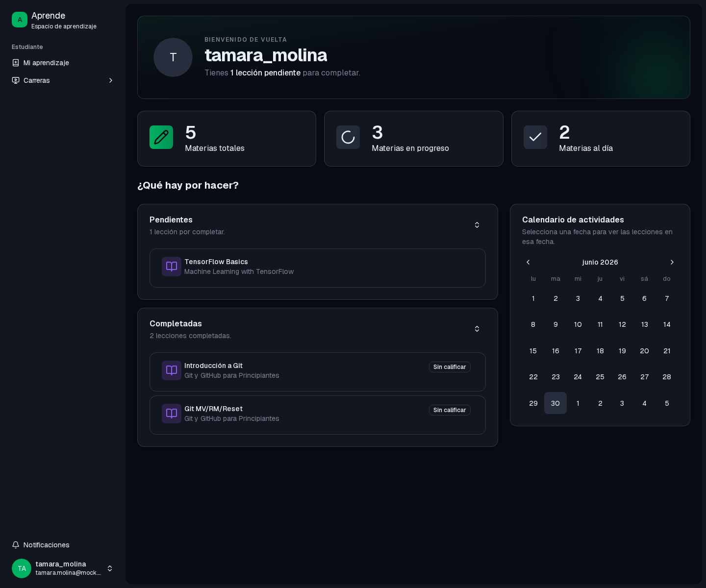Click the book icon beside Git MV/RM/Reset

[x=172, y=414]
